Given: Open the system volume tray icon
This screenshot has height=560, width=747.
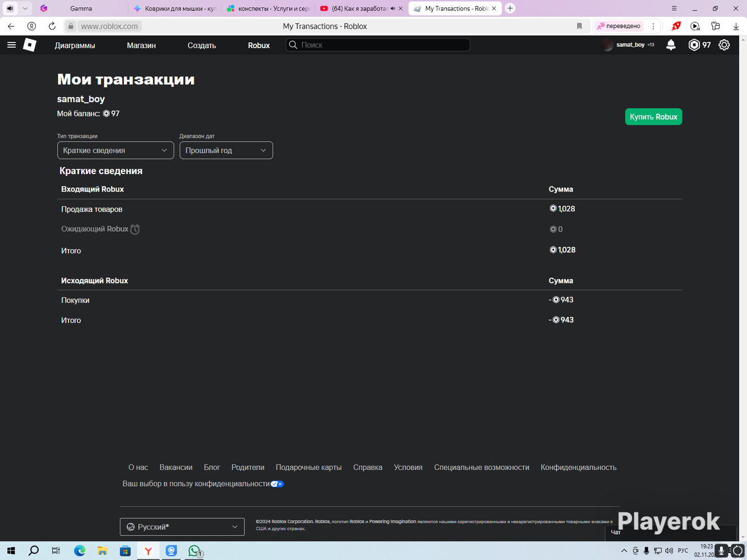Looking at the screenshot, I should (669, 551).
